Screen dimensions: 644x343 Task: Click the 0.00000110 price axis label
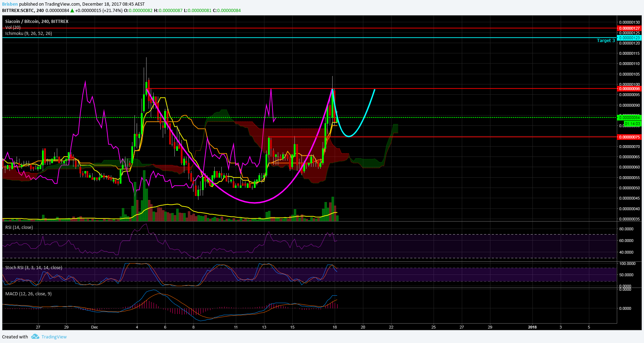point(630,64)
